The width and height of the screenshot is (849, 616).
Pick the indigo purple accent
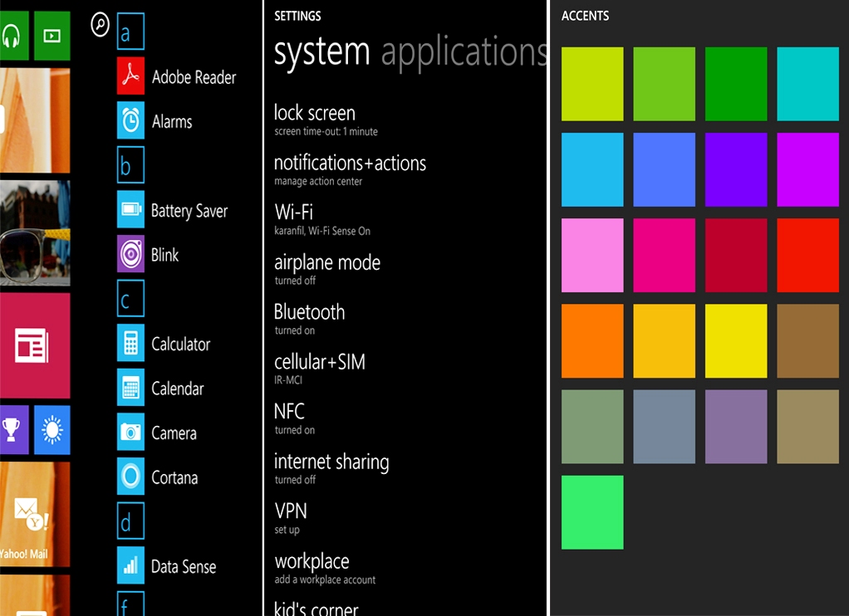coord(736,169)
